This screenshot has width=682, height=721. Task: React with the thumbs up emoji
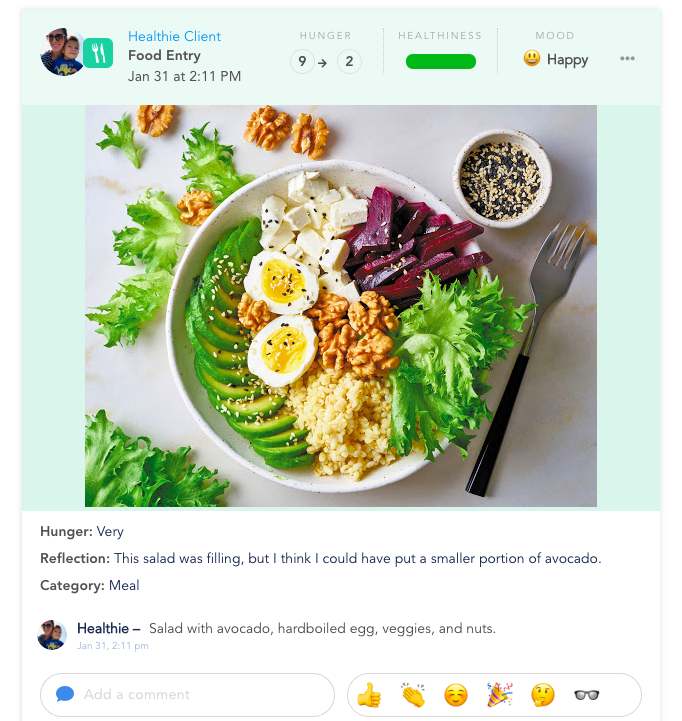coord(369,694)
